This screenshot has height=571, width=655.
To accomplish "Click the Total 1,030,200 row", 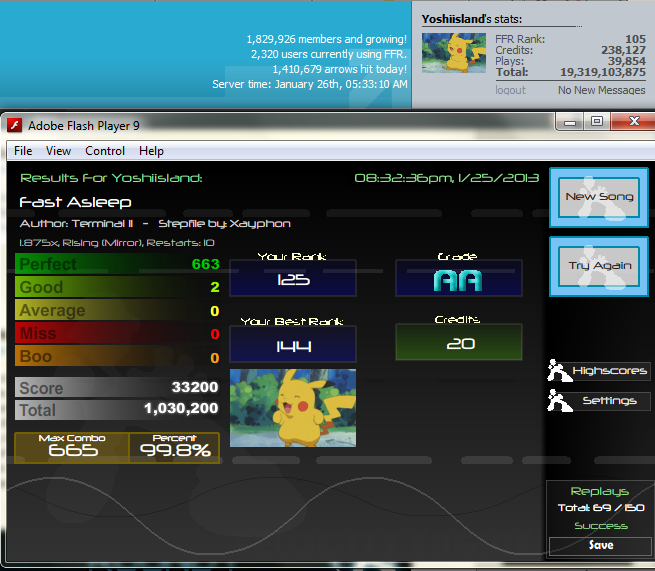I will tap(117, 409).
